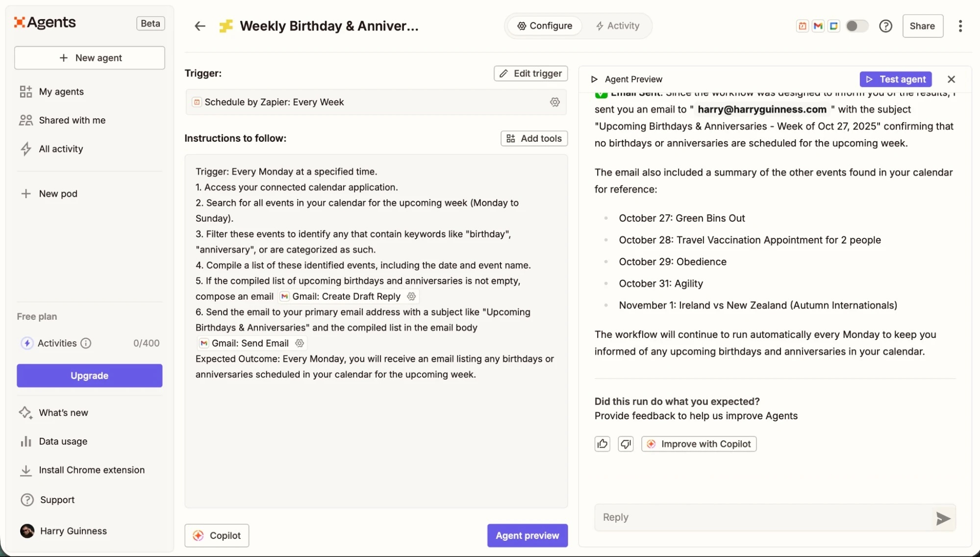The image size is (980, 557).
Task: Click the Zapier Schedule app icon in top bar
Action: click(x=802, y=26)
